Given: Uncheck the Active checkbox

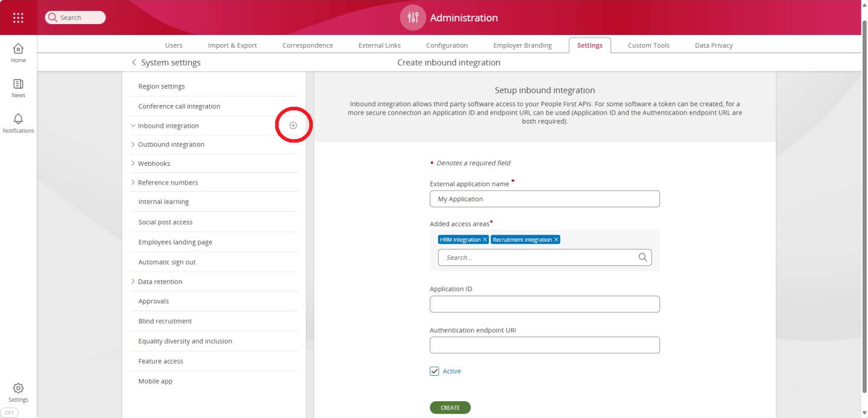Looking at the screenshot, I should tap(435, 371).
